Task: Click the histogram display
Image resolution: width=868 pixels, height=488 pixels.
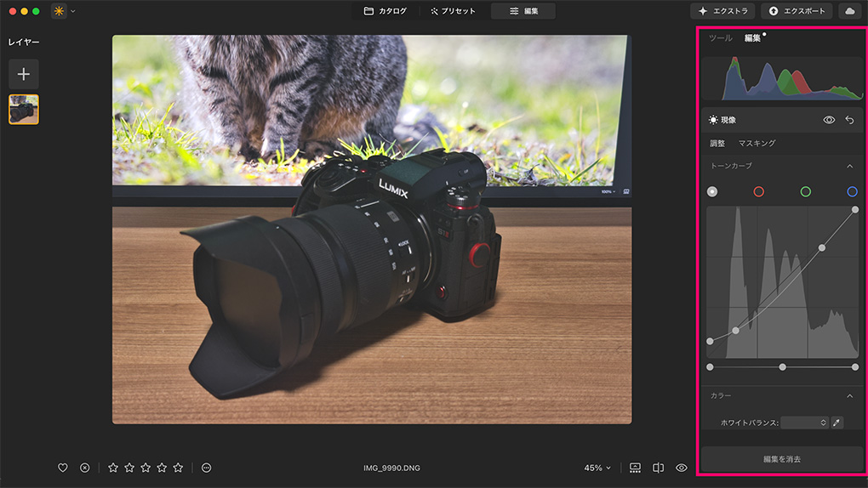Action: (x=782, y=78)
